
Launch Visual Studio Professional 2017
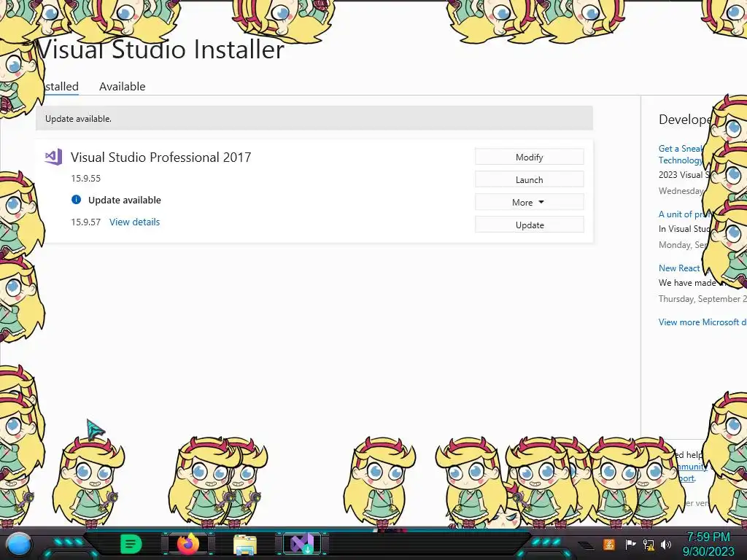[x=530, y=179]
